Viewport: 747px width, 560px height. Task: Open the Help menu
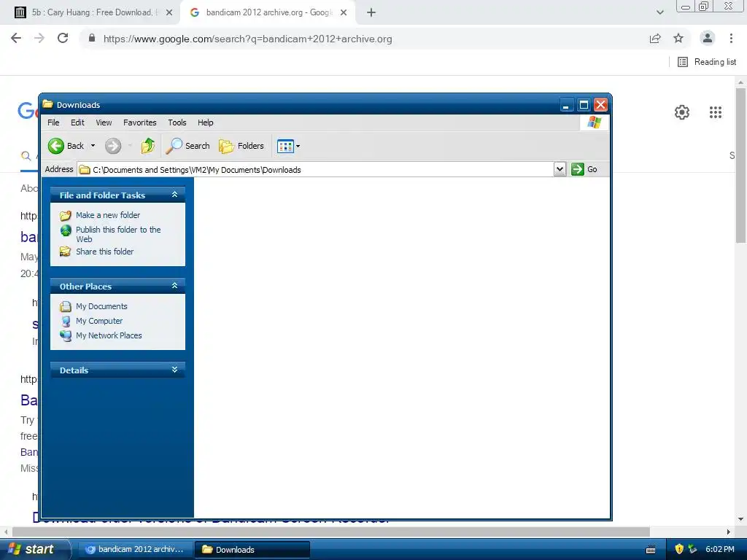(205, 122)
